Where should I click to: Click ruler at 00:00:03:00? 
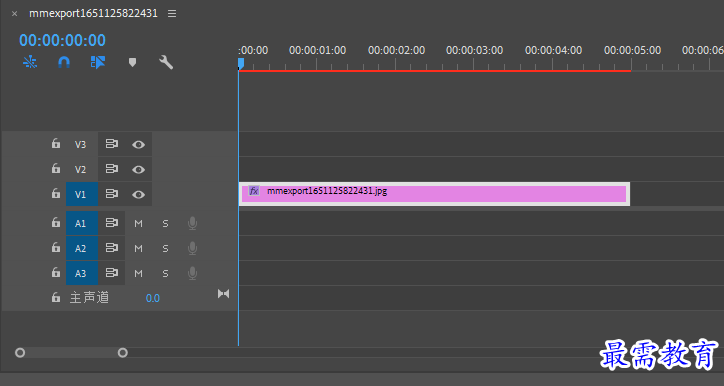click(x=474, y=50)
